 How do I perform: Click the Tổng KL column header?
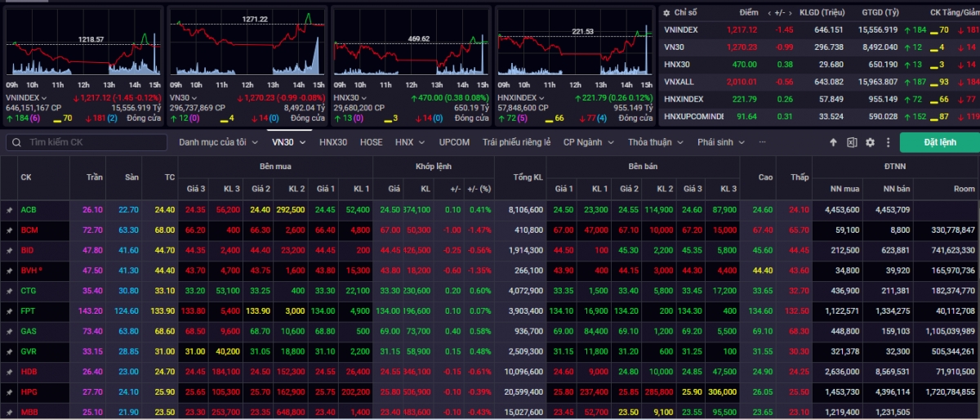[528, 176]
